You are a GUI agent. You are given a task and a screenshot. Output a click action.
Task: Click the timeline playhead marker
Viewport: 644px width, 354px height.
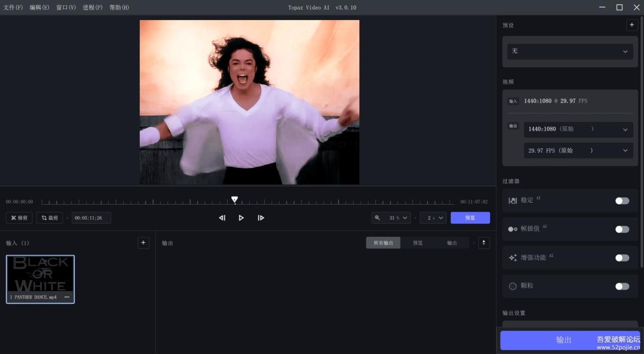coord(234,200)
